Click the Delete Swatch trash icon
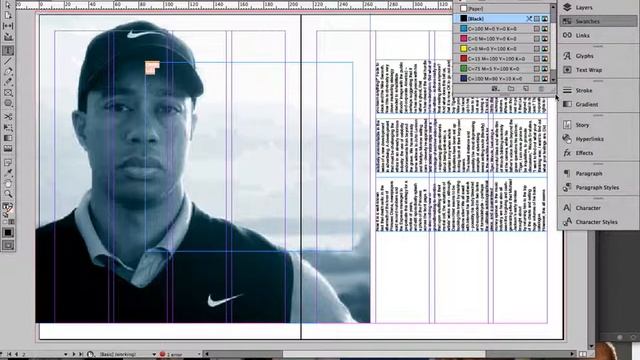 541,89
